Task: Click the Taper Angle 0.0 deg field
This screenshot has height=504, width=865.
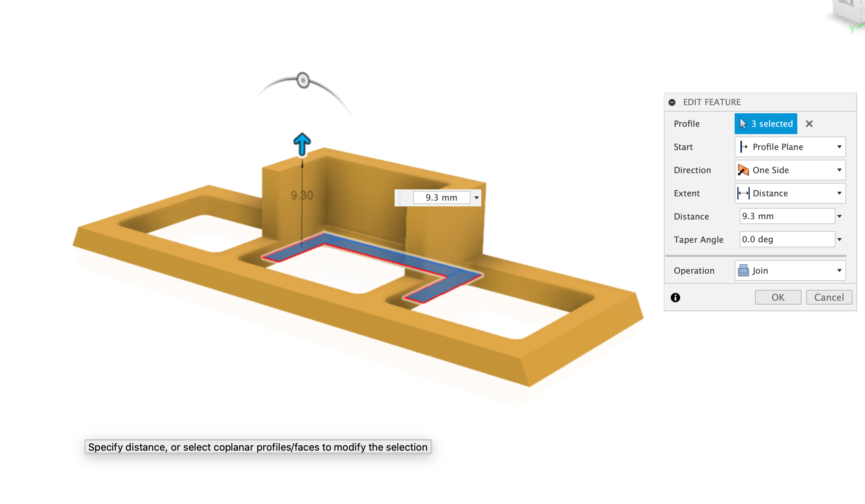Action: [x=787, y=239]
